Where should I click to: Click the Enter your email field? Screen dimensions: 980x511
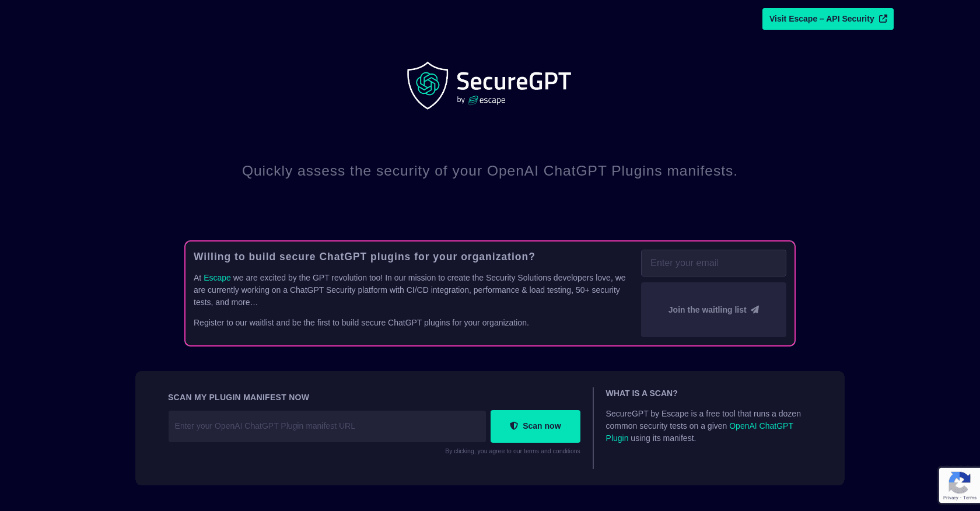point(713,263)
